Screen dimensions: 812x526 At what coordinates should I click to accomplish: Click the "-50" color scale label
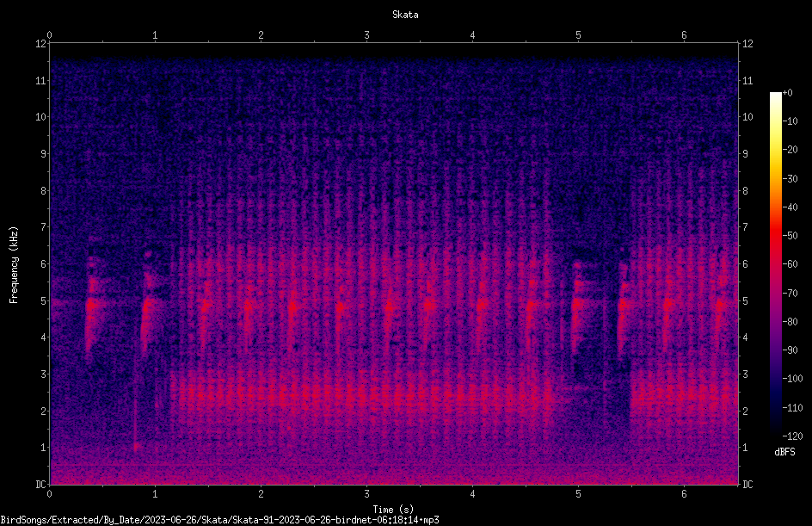[x=790, y=236]
